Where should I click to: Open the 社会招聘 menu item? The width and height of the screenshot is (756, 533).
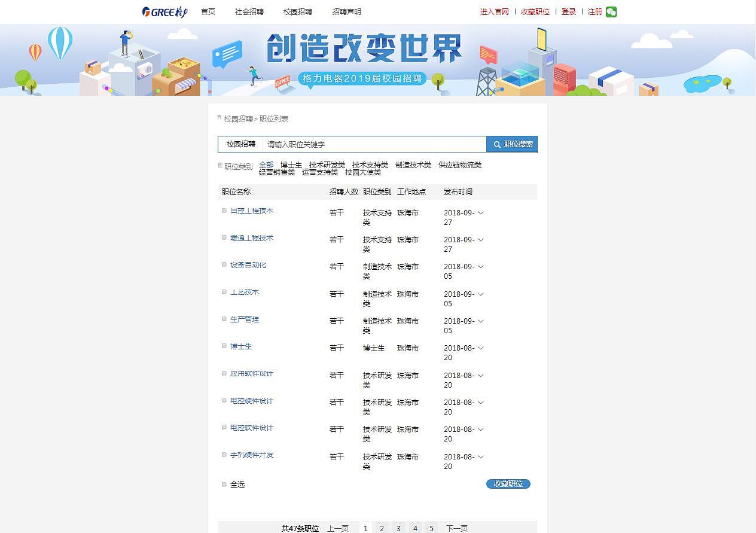click(249, 11)
